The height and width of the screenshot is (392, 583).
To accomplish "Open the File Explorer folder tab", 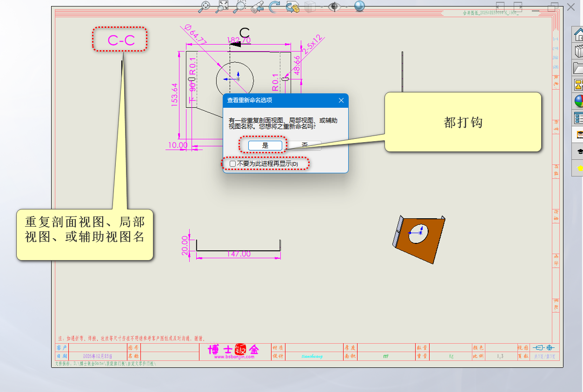I will coord(578,68).
